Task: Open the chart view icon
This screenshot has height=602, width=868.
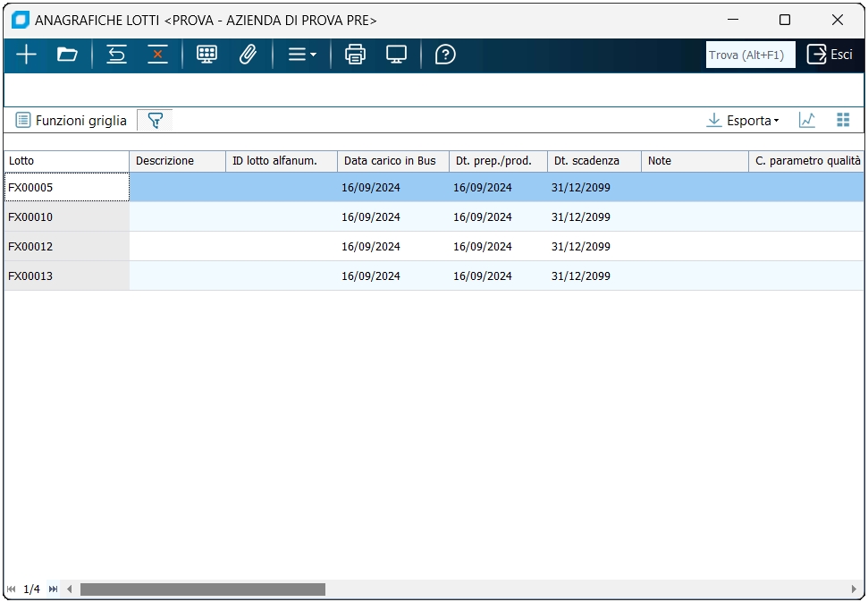Action: coord(807,120)
